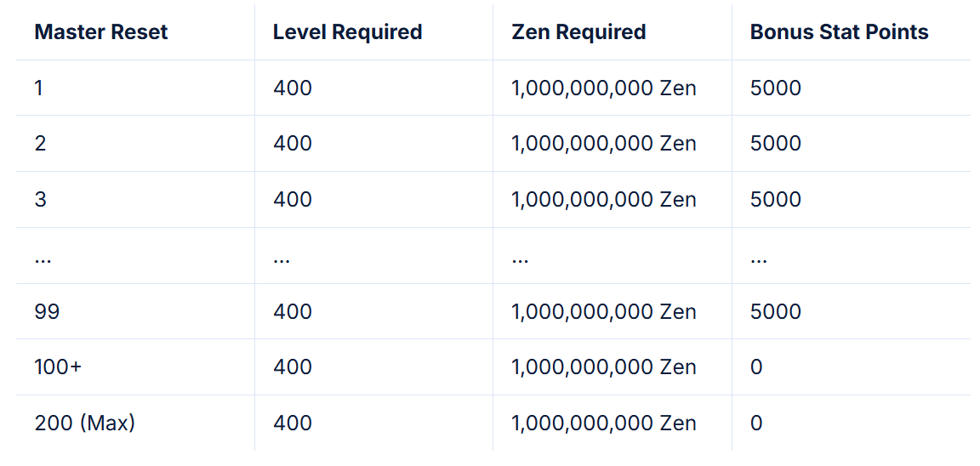
Task: Click Bonus Stat Points 5000 in row 3
Action: 775,200
